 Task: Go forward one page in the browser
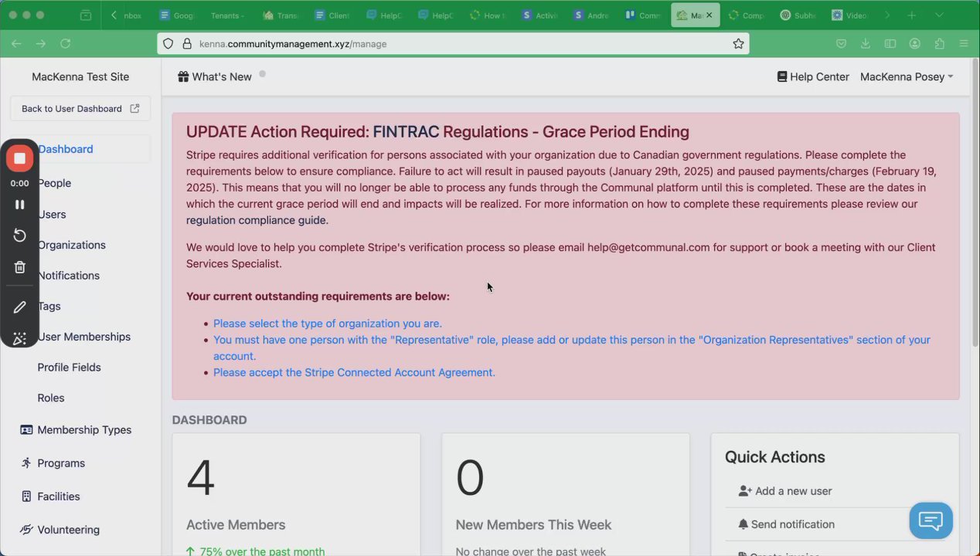coord(41,44)
